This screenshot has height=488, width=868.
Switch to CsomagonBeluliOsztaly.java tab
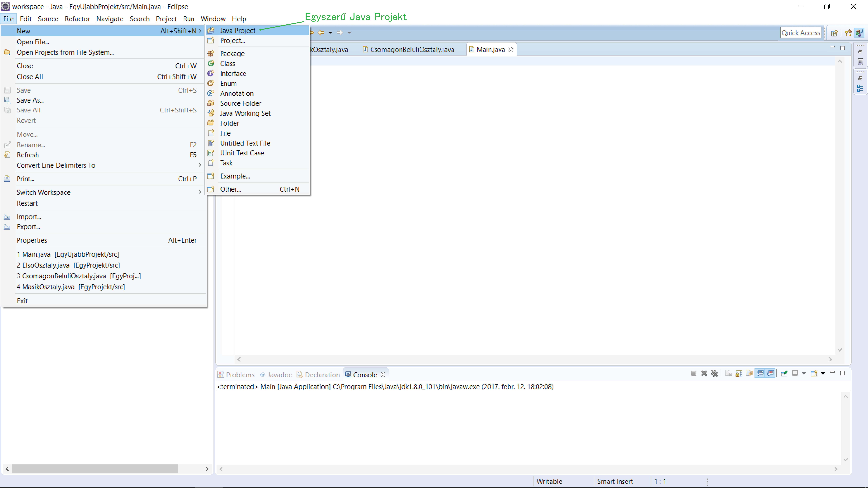tap(412, 50)
